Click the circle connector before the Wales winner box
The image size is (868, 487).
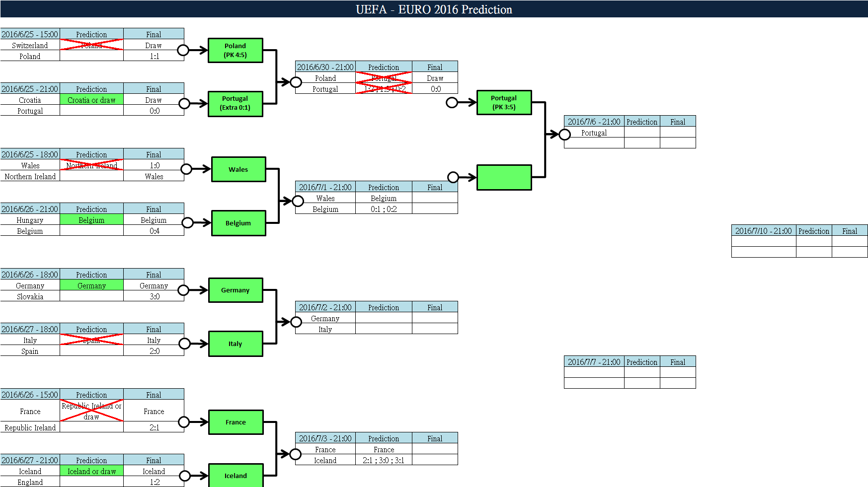coord(186,169)
